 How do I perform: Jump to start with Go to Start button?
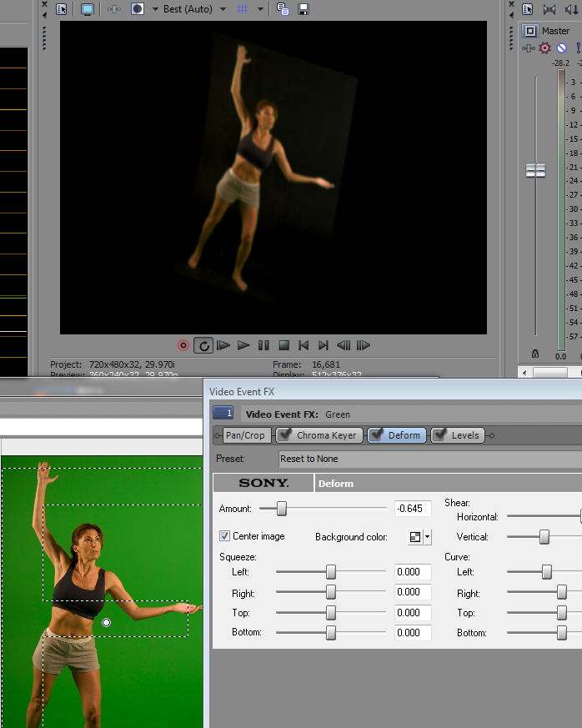point(304,345)
